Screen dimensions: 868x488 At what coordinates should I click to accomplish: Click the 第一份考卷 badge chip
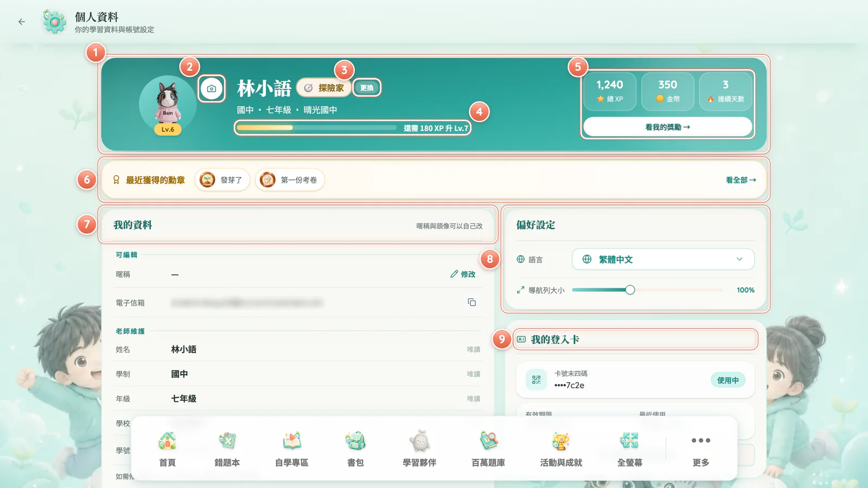290,180
